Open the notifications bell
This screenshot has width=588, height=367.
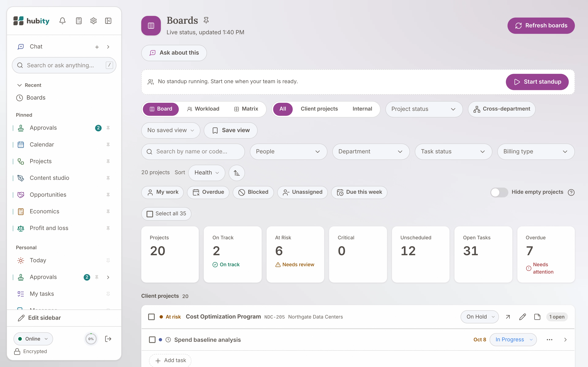click(62, 21)
